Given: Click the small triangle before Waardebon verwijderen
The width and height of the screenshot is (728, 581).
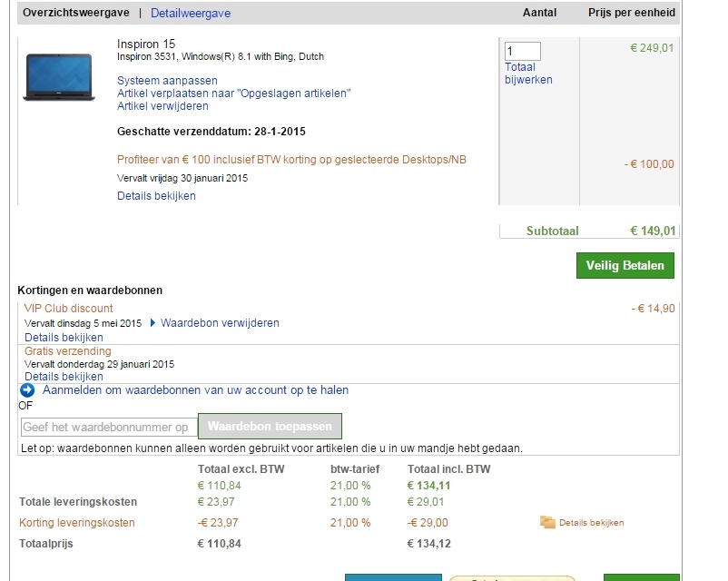Looking at the screenshot, I should point(152,323).
